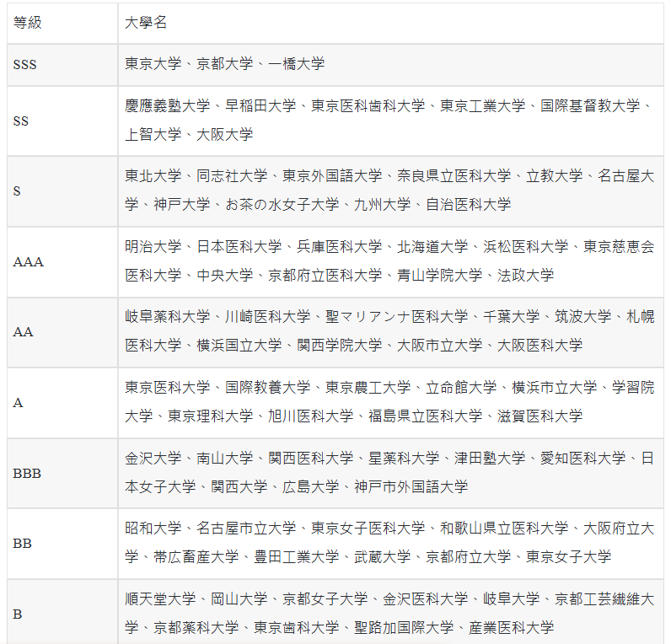Select the AAA grade cell
The height and width of the screenshot is (644, 671).
tap(62, 262)
